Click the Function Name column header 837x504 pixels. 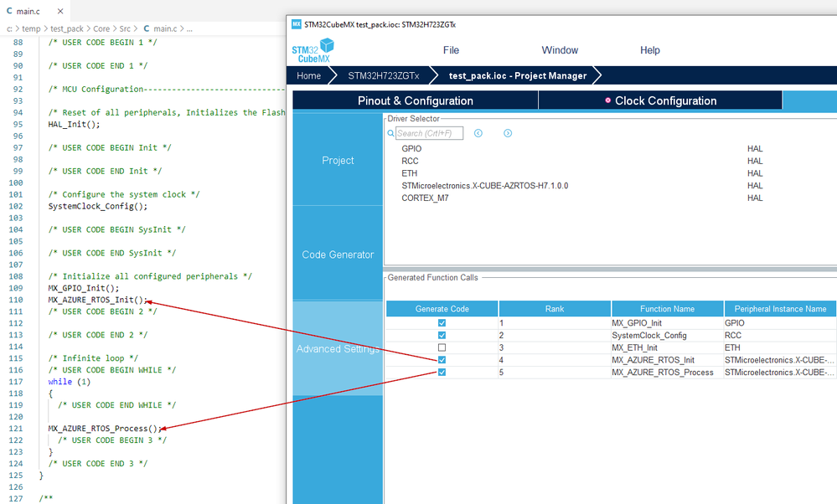pos(667,309)
